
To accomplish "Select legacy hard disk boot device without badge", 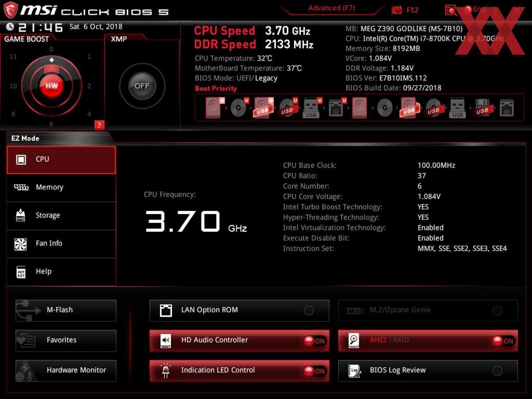I will [x=359, y=108].
